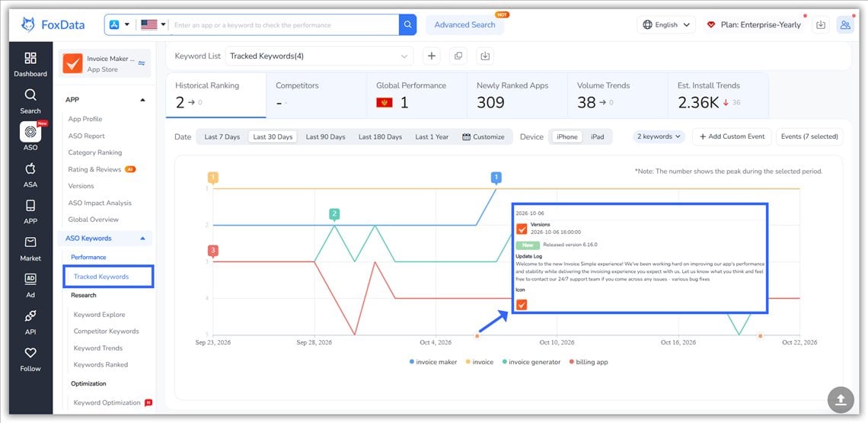Click the download icon in top bar
Screen dimensions: 868x423
pos(821,24)
